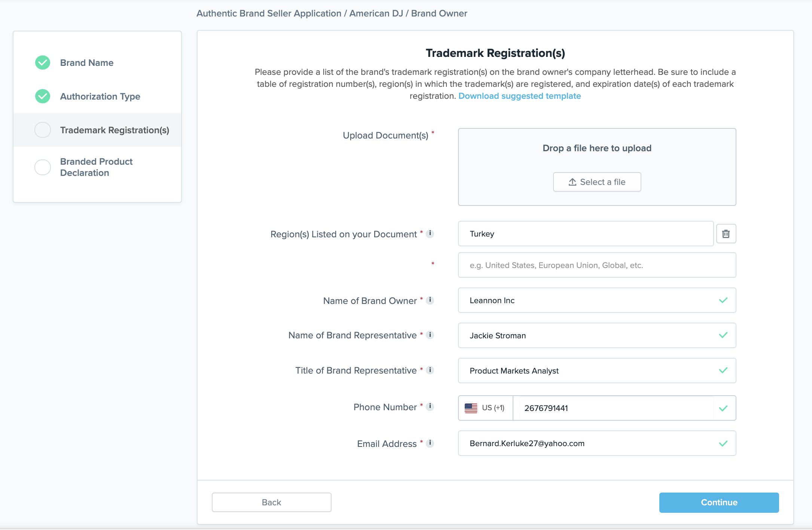Viewport: 812px width, 530px height.
Task: Click the green checkmark next to Authorization Type
Action: pyautogui.click(x=43, y=97)
